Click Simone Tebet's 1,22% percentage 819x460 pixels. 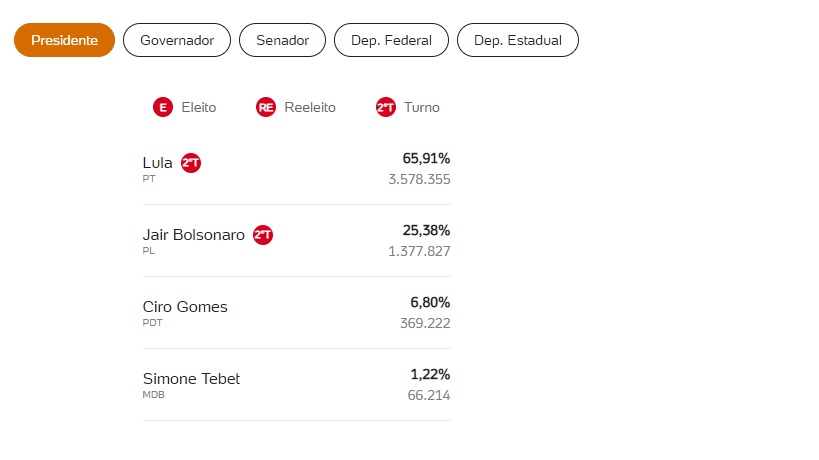coord(430,374)
